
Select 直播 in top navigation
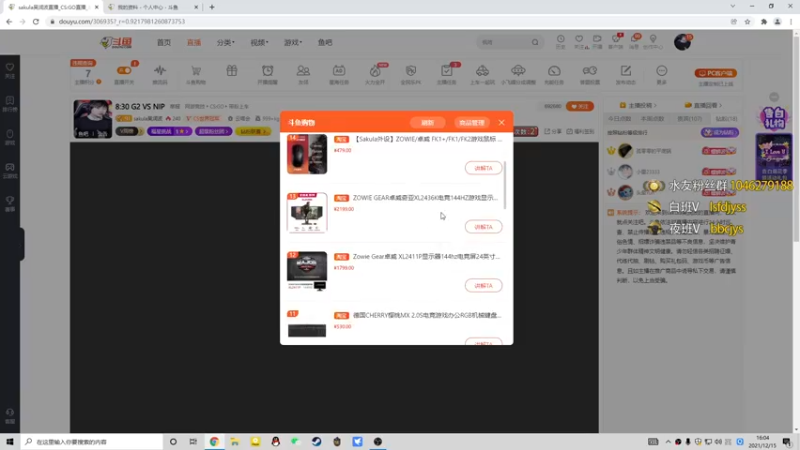coord(194,42)
